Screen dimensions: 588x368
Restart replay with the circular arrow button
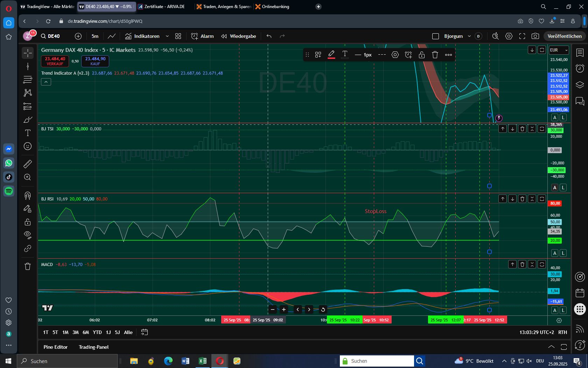click(x=322, y=309)
